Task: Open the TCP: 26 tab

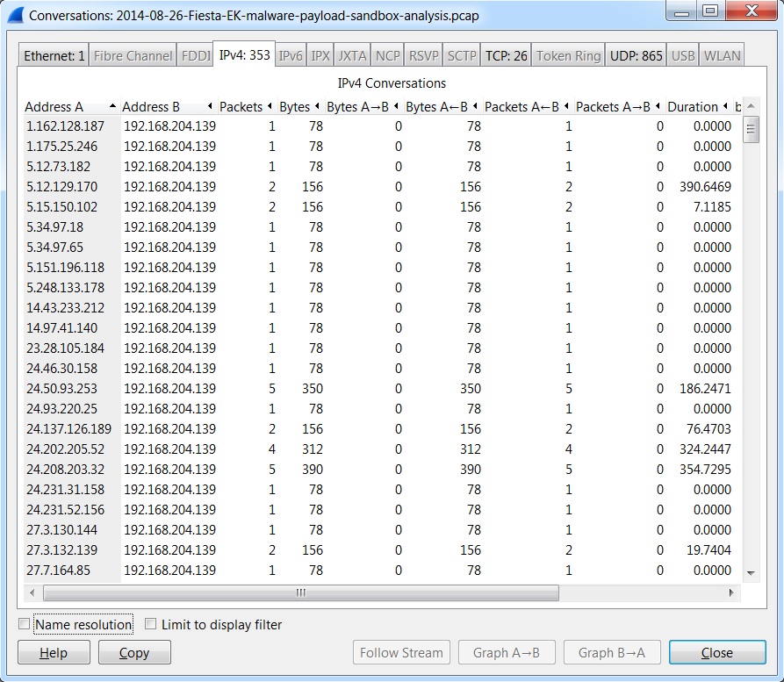Action: pos(506,56)
